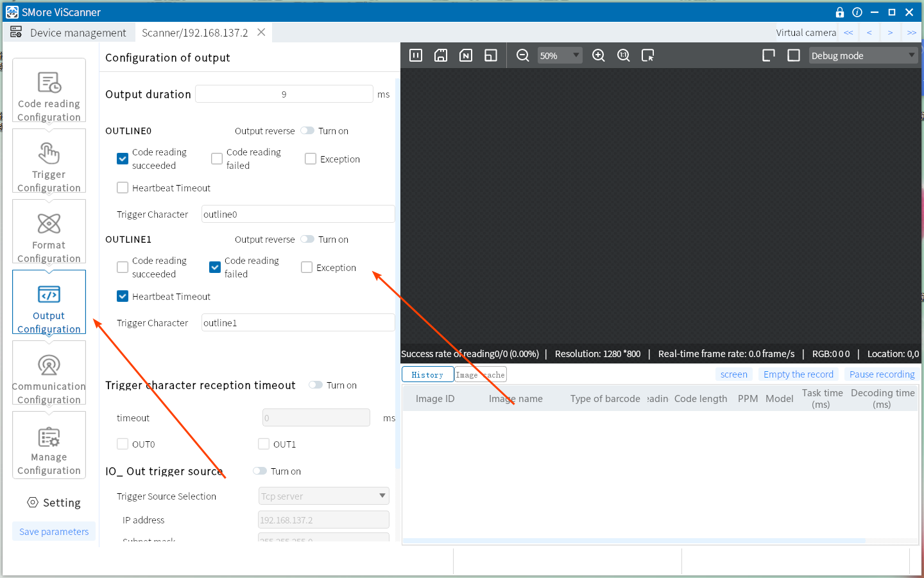
Task: Check OUTLINE1 Exception checkbox
Action: click(307, 267)
